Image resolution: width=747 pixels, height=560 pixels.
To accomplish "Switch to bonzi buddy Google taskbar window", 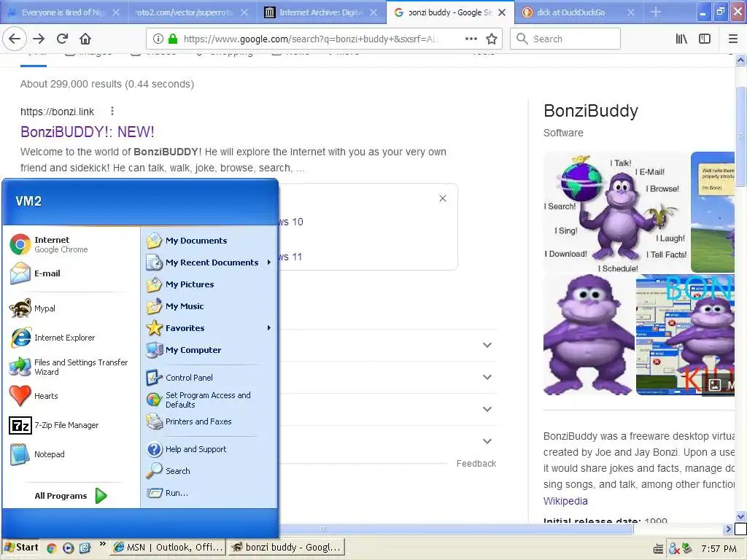I will point(286,548).
